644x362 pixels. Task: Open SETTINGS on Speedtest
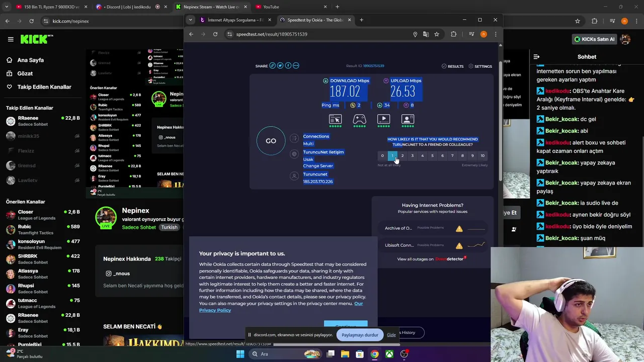(x=480, y=66)
